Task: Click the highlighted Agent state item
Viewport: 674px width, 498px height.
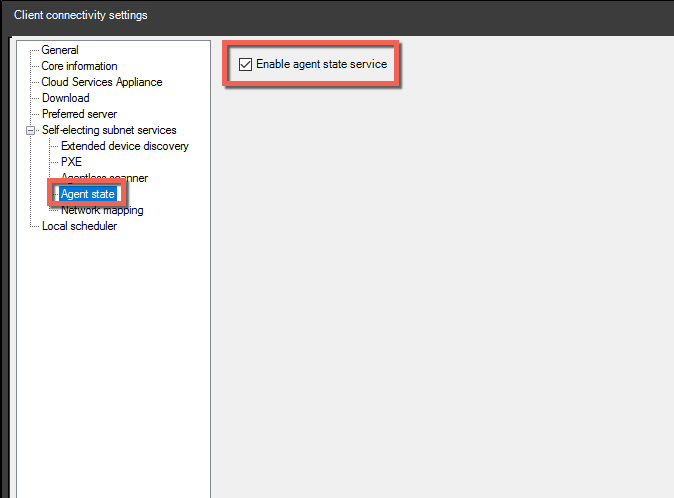Action: point(88,194)
